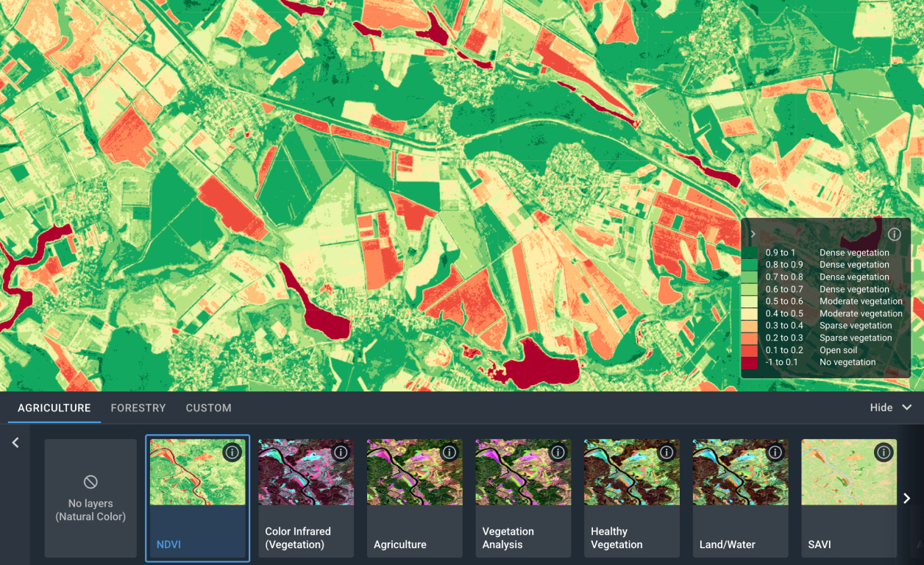Collapse the NDVI legend panel chevron
The image size is (924, 565).
(x=753, y=234)
